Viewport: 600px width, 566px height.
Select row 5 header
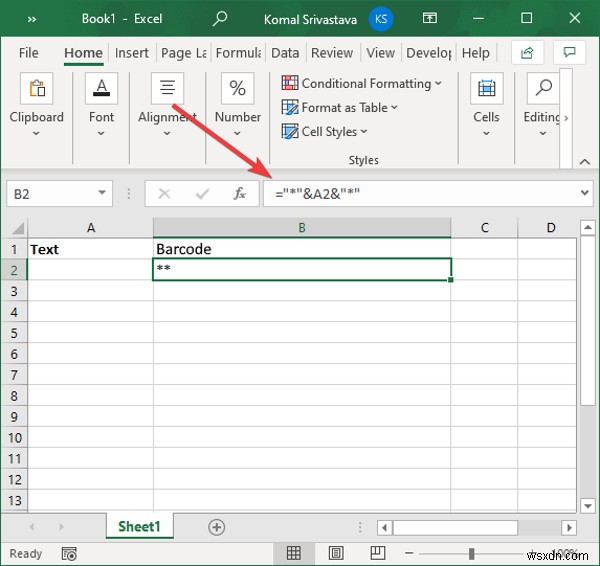[x=14, y=333]
